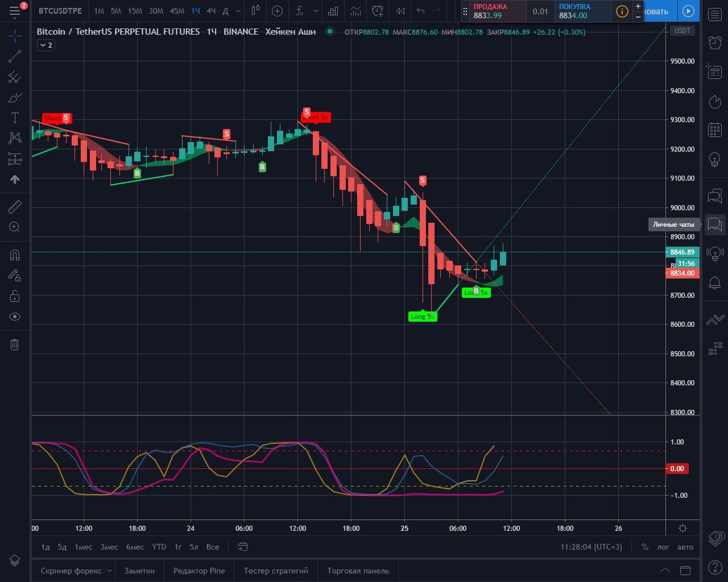The width and height of the screenshot is (728, 582).
Task: Edit the 0.01 order quantity field
Action: [x=540, y=11]
